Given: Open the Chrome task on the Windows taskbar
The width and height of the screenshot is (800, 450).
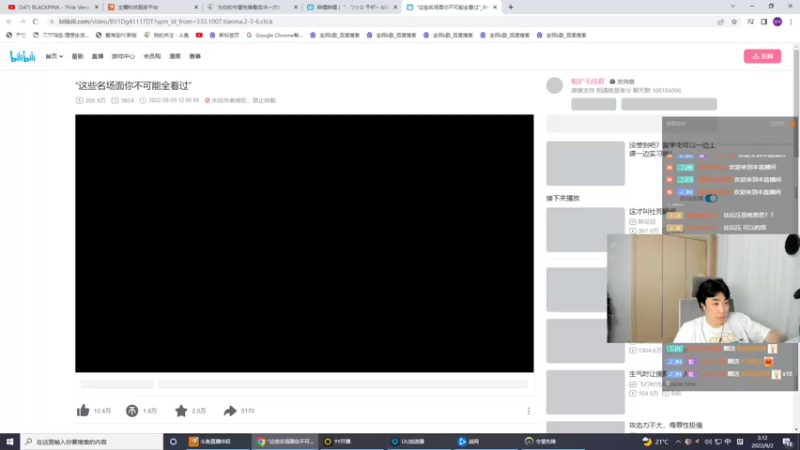Looking at the screenshot, I should [x=285, y=441].
